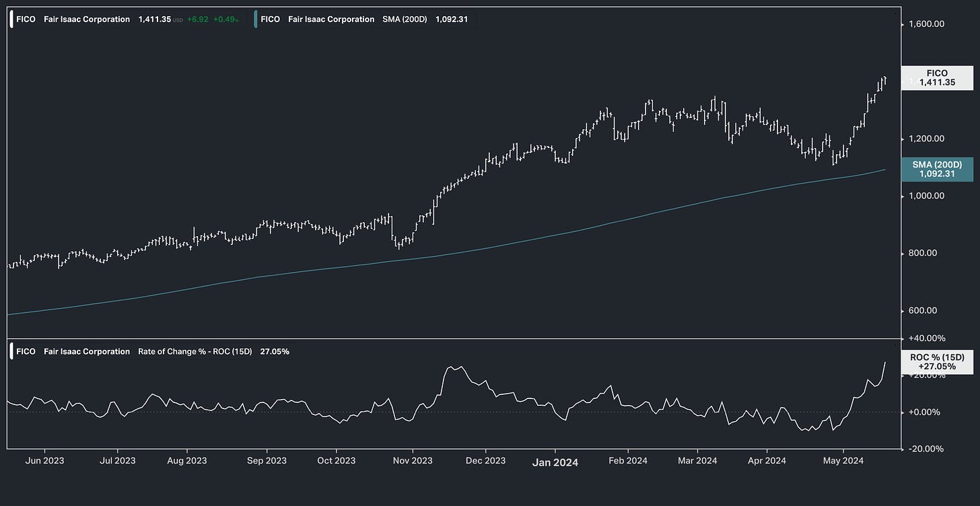Image resolution: width=980 pixels, height=506 pixels.
Task: Click the +40.00% ROC axis label
Action: point(927,338)
